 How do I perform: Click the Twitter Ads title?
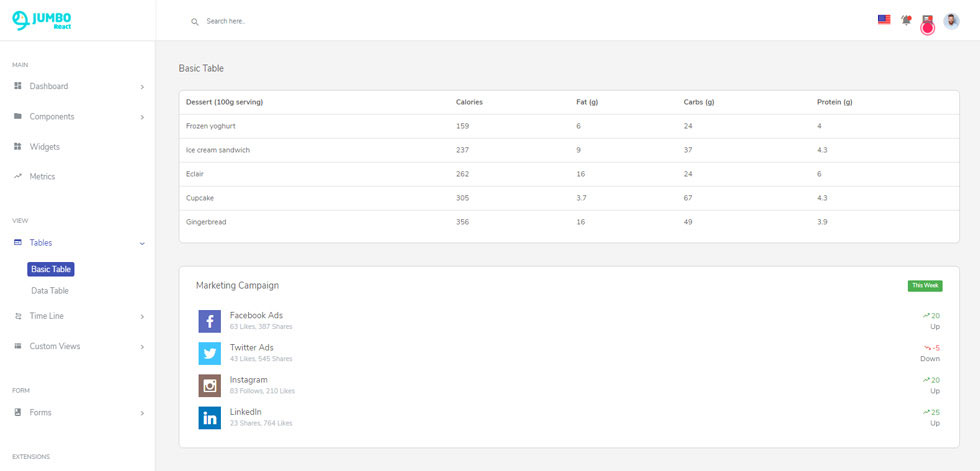click(251, 348)
